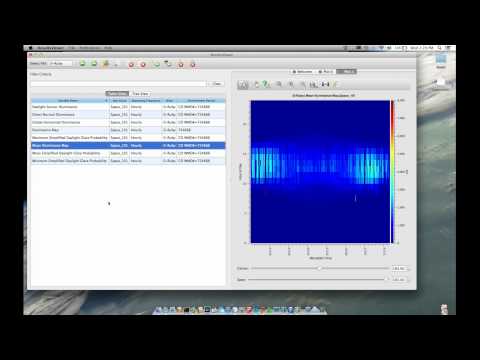Switch to the Tree View tab

point(140,94)
